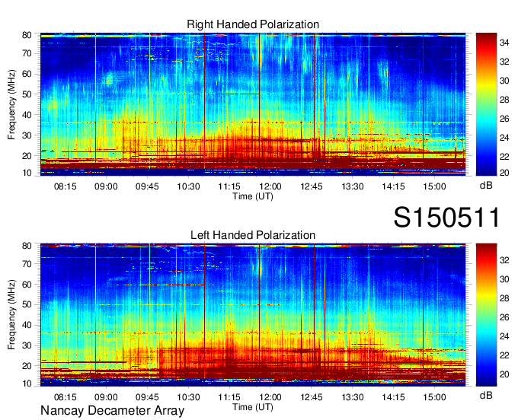Click the 14:15 time tick on Right Handed plot
518x420 pixels.
(x=394, y=186)
